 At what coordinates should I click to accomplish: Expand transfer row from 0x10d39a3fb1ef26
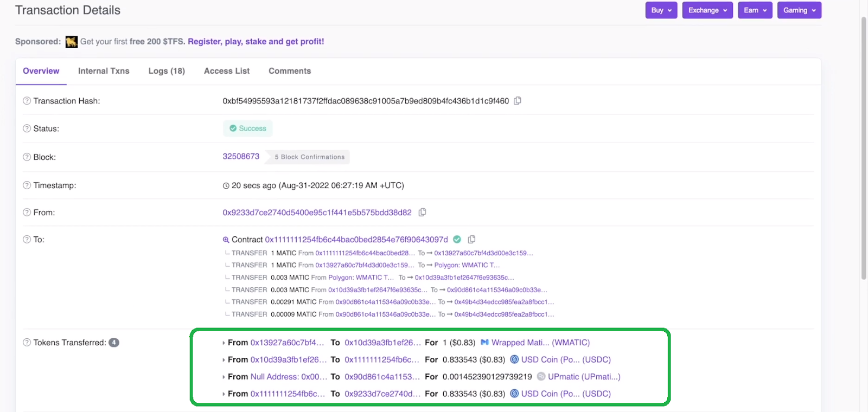pos(224,360)
